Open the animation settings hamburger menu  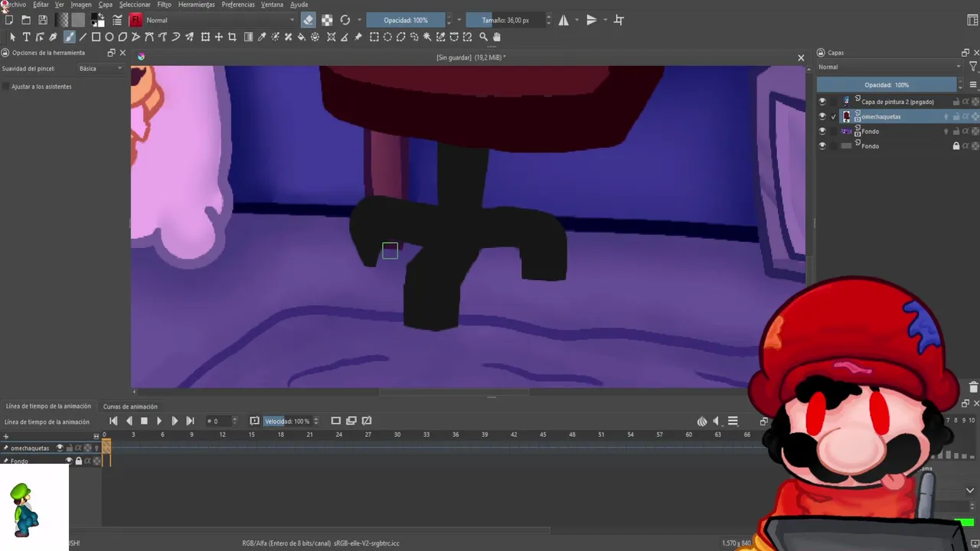733,421
